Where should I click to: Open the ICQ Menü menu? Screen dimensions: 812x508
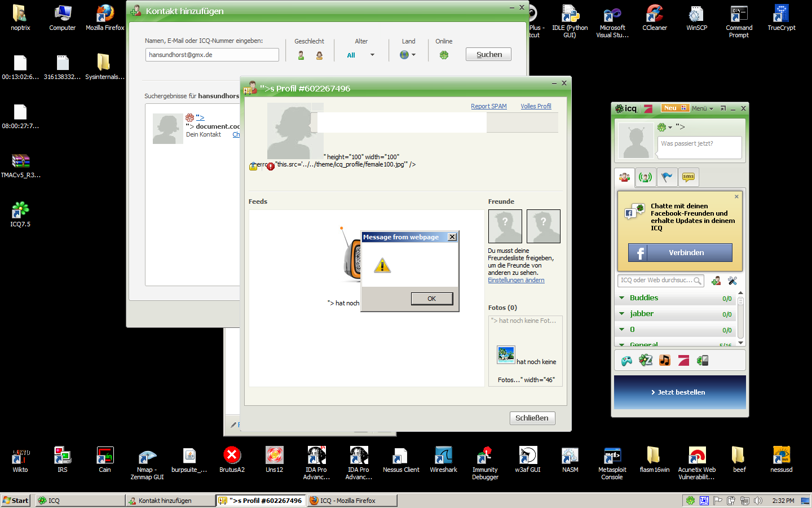702,108
